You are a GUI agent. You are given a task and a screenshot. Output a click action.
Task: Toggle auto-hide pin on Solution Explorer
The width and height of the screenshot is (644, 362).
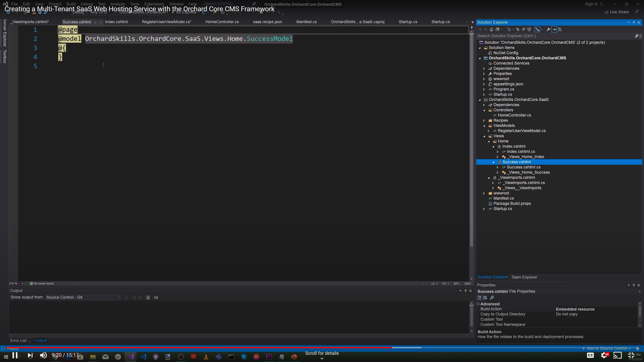tap(634, 22)
